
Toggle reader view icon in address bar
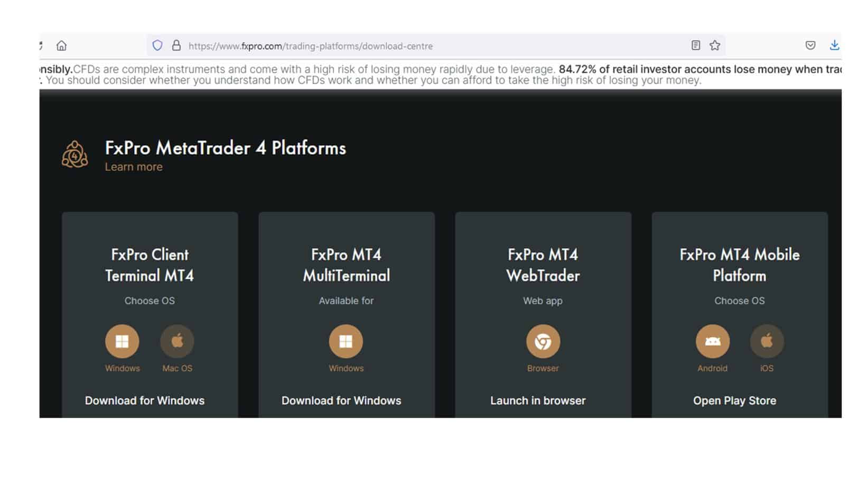pos(696,45)
